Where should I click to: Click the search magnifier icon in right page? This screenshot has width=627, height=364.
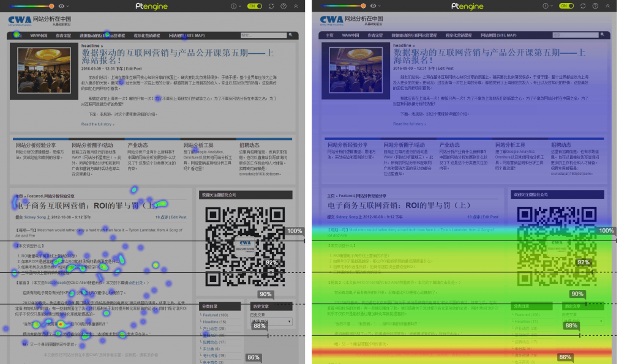pyautogui.click(x=603, y=35)
